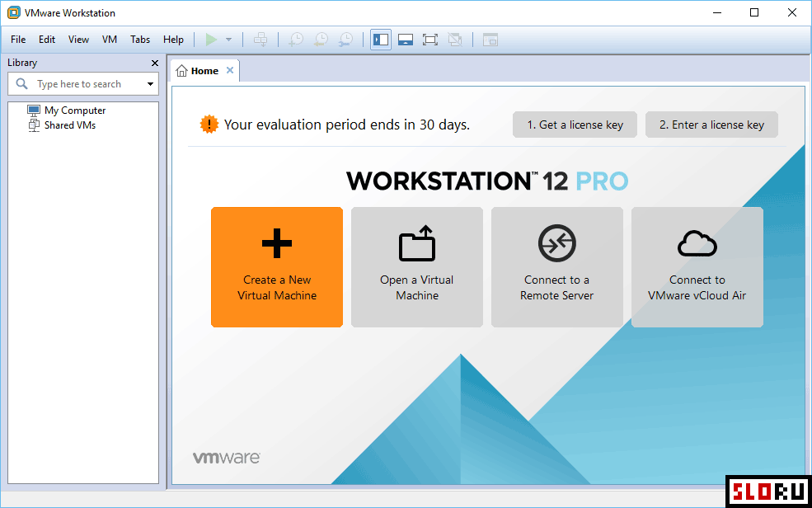This screenshot has width=812, height=508.
Task: Click the search magnifier icon
Action: point(21,83)
